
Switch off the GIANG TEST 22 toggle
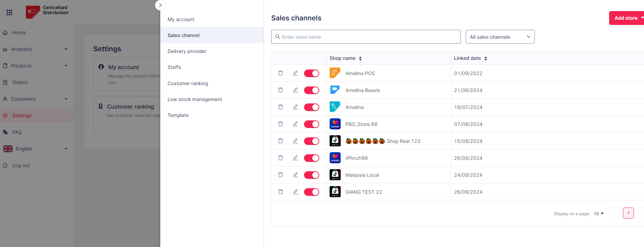[311, 192]
